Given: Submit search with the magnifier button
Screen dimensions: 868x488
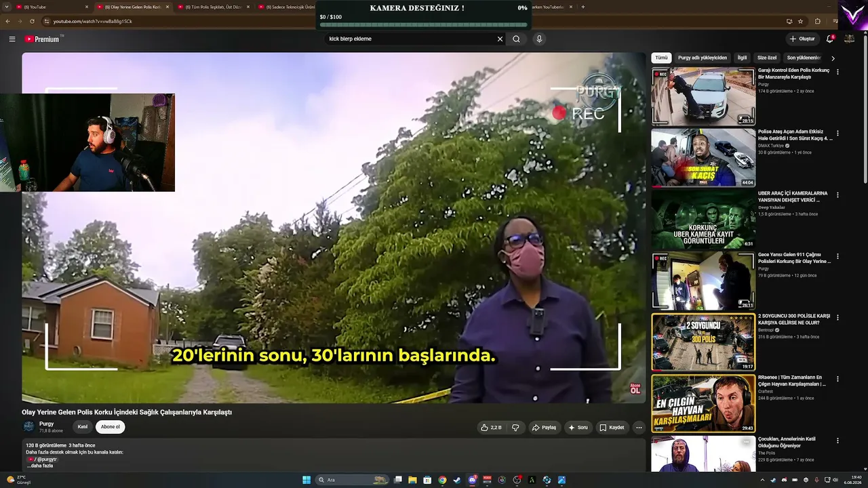Looking at the screenshot, I should (516, 39).
